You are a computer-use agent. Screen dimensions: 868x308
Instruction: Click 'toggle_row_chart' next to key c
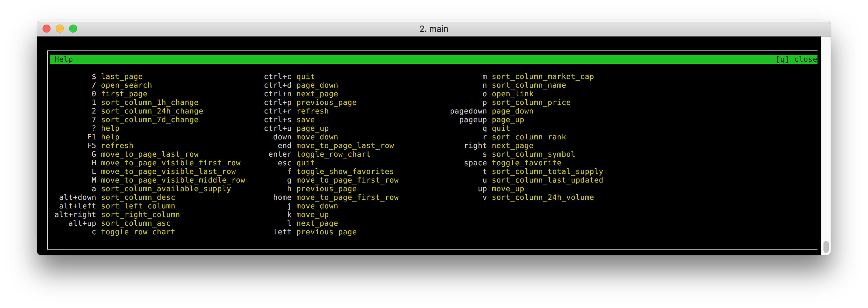click(138, 232)
